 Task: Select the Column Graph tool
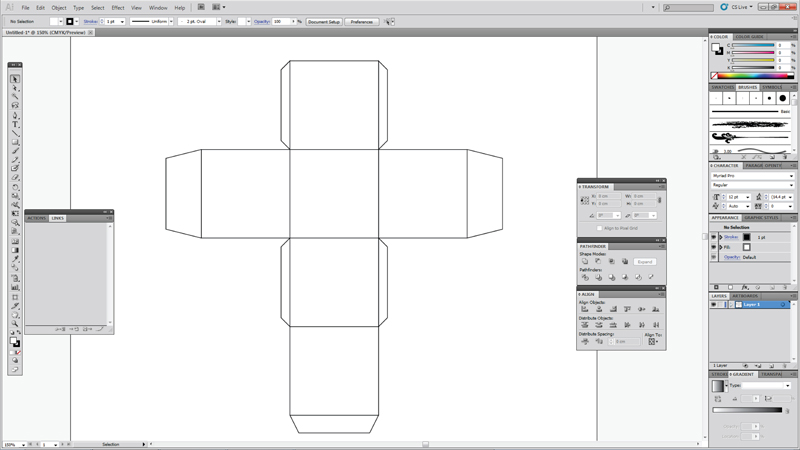(x=15, y=287)
